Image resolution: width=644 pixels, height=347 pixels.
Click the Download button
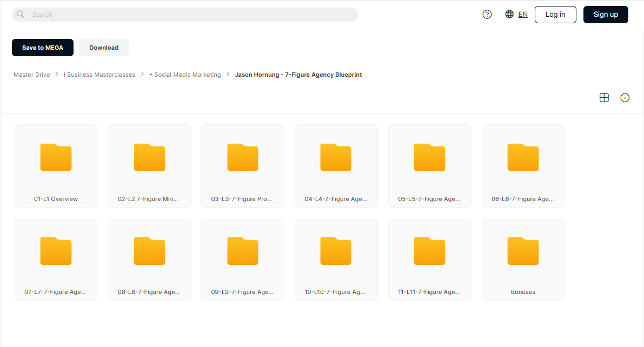pyautogui.click(x=104, y=48)
